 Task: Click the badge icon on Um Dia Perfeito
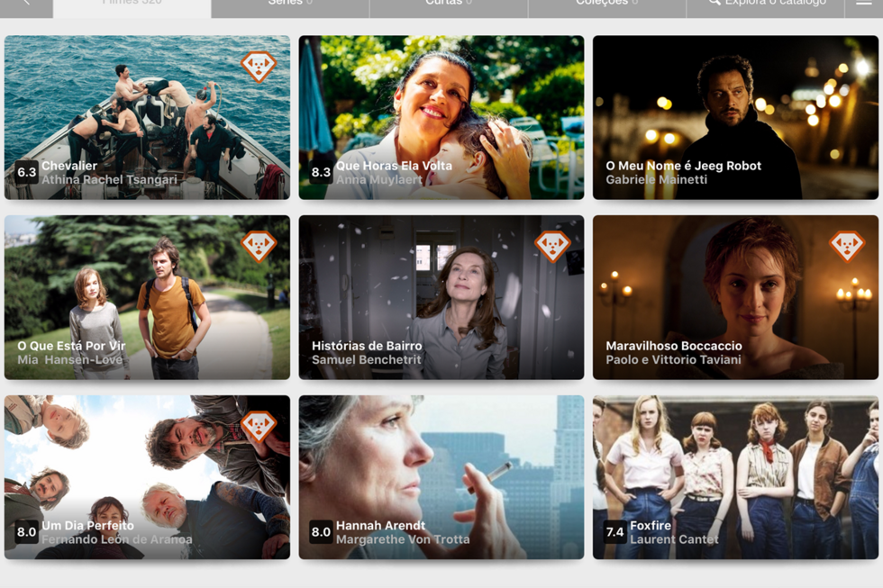259,426
